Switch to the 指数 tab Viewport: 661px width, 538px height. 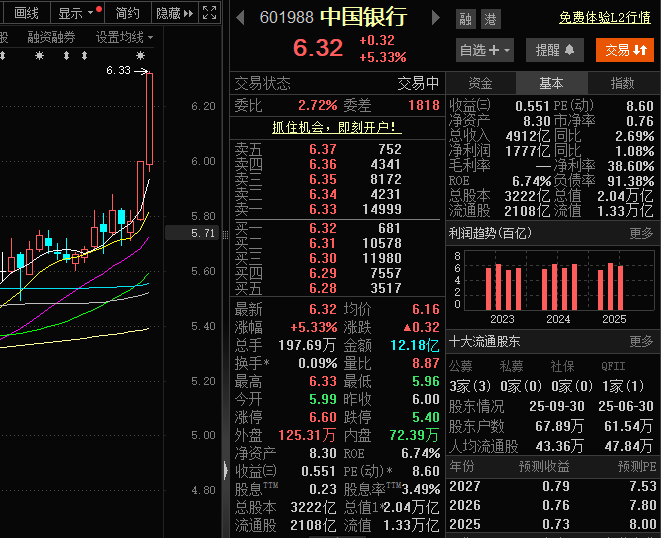[622, 83]
